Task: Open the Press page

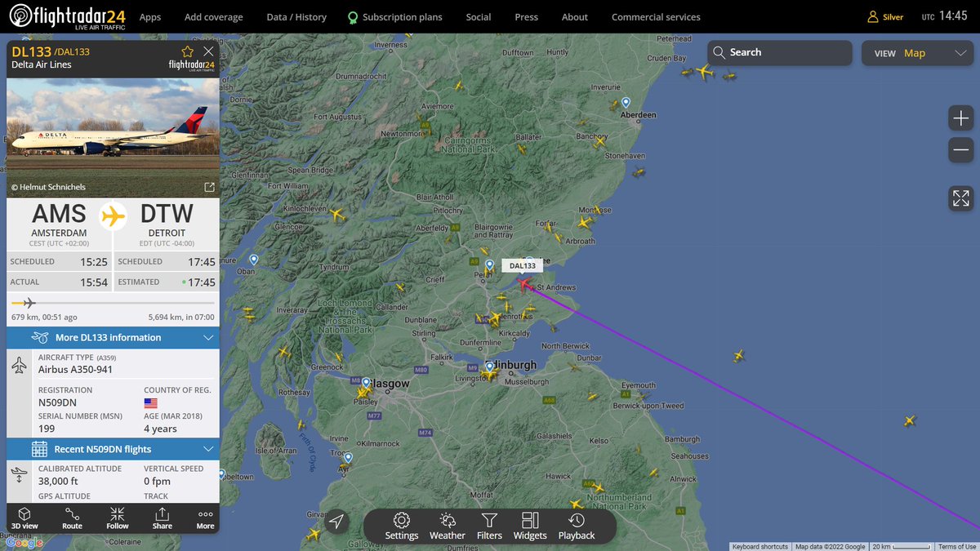Action: pos(527,17)
